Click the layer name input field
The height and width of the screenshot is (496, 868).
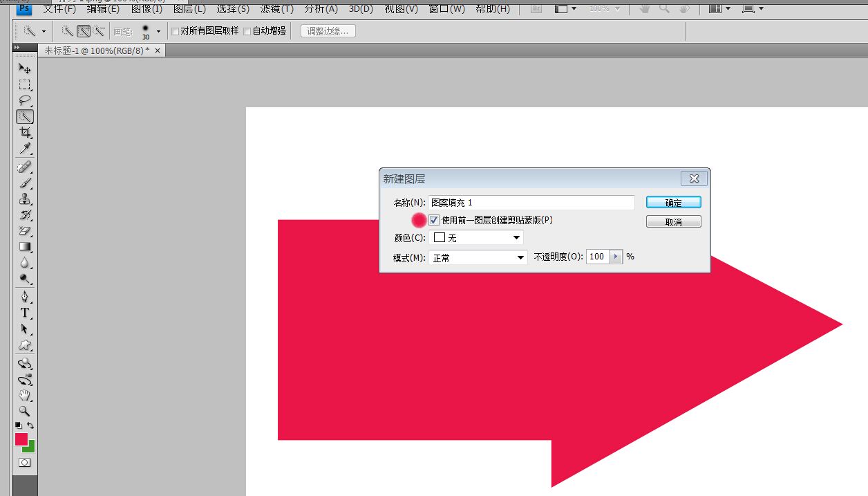531,203
